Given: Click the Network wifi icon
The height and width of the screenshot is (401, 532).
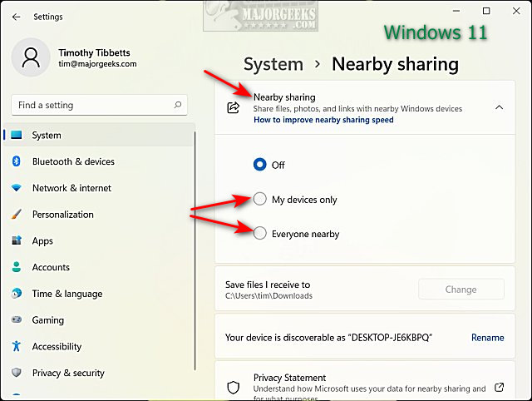Looking at the screenshot, I should 17,187.
